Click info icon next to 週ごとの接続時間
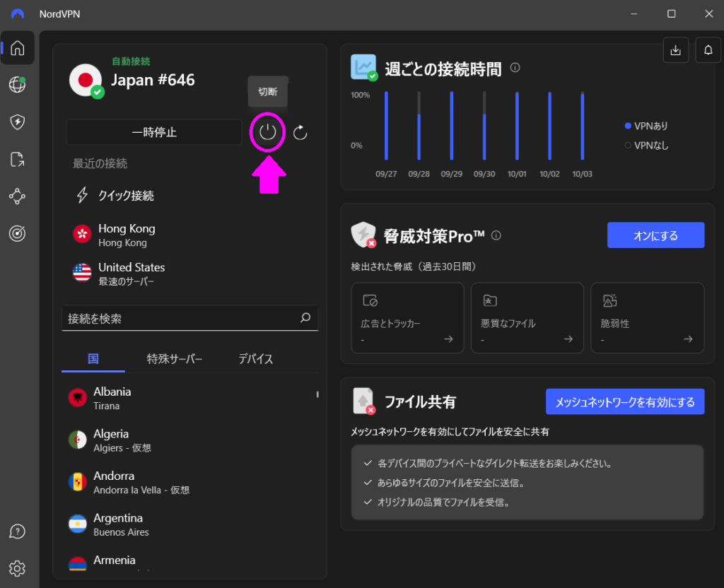This screenshot has height=588, width=724. 515,68
